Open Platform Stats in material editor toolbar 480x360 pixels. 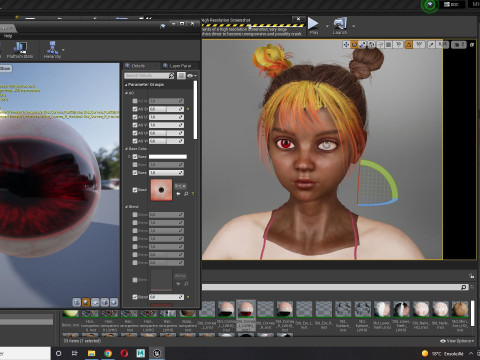[x=20, y=50]
